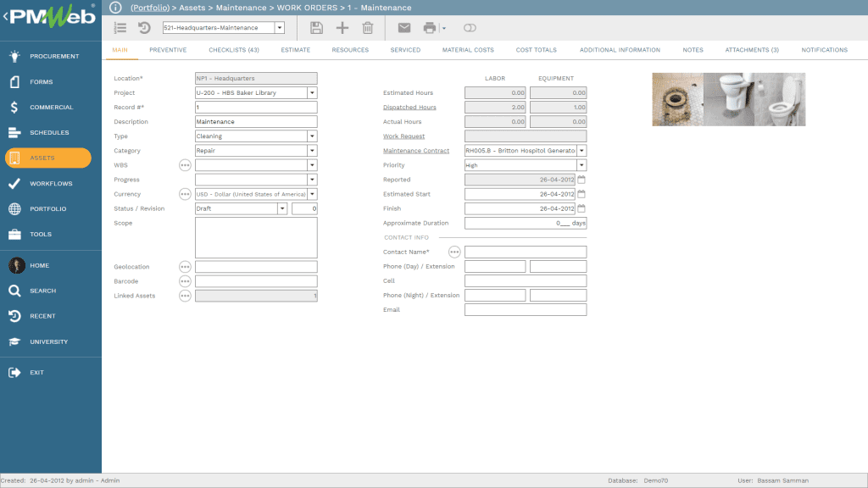Delete record using trash icon
This screenshot has height=488, width=868.
click(x=368, y=28)
